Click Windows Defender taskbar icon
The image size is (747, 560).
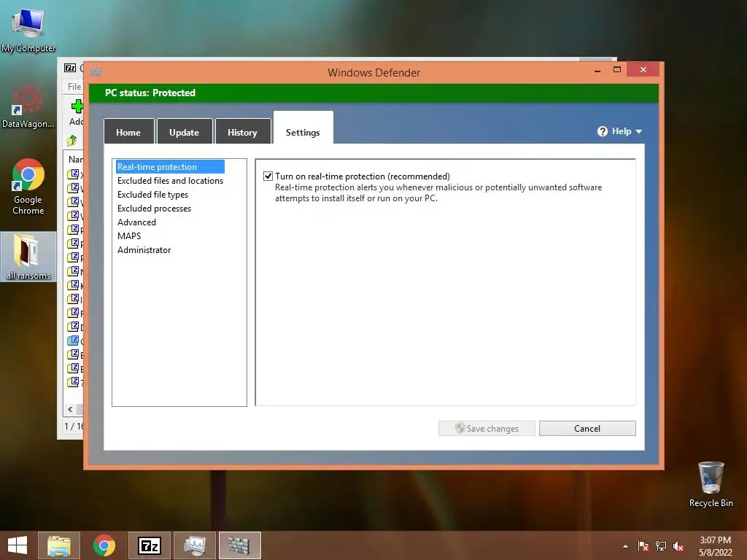coord(239,545)
